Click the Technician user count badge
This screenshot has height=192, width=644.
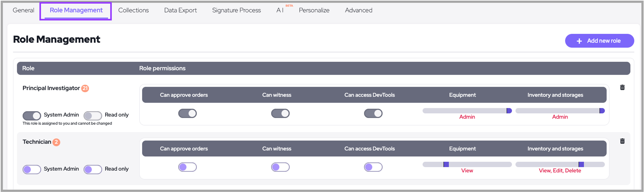point(56,142)
